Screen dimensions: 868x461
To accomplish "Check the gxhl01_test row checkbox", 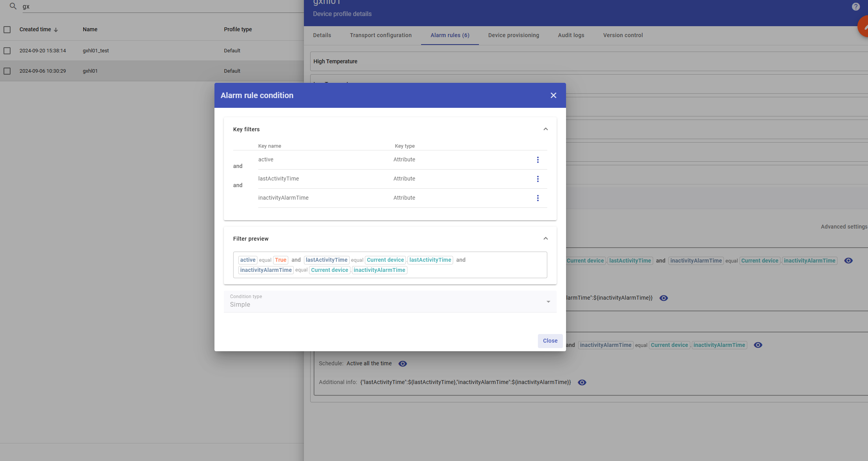I will tap(7, 51).
